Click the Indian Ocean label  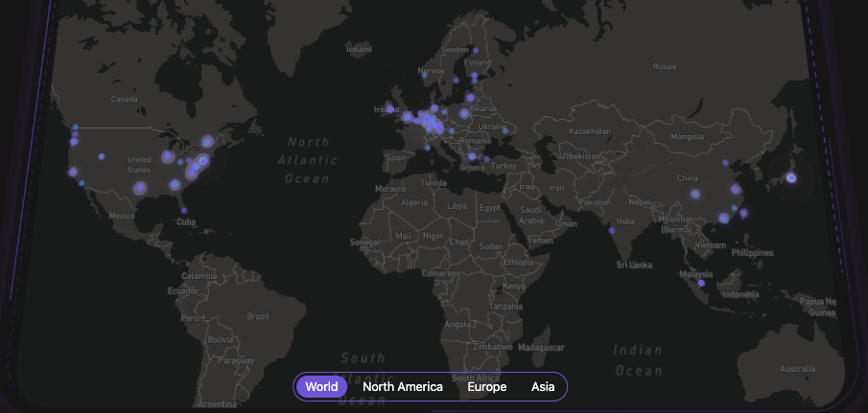coord(638,360)
